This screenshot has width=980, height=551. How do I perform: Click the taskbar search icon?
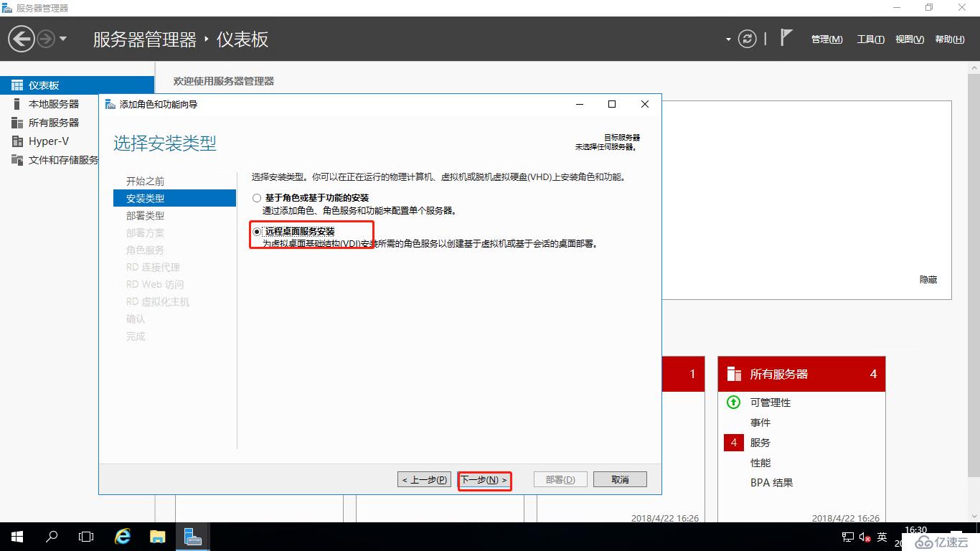[x=52, y=537]
